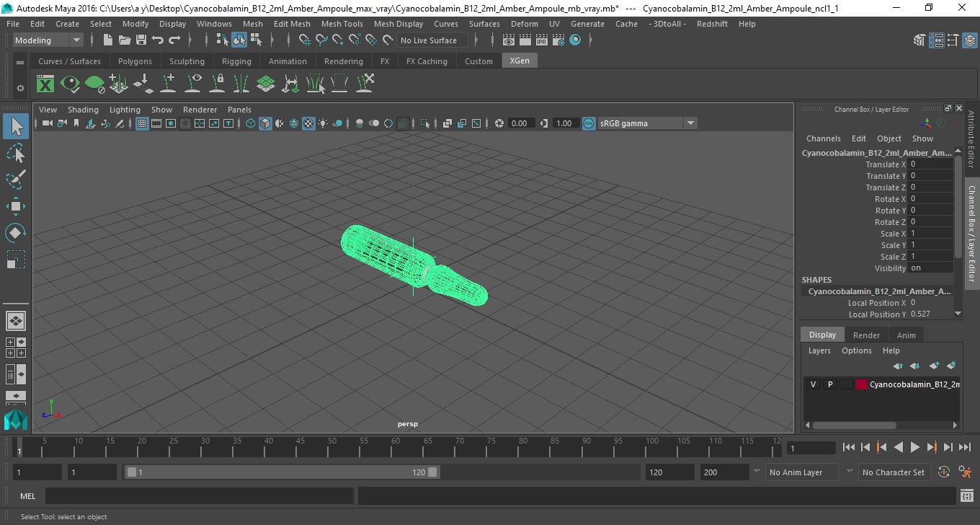Open the render view clapper icon
The width and height of the screenshot is (980, 525).
click(x=509, y=40)
